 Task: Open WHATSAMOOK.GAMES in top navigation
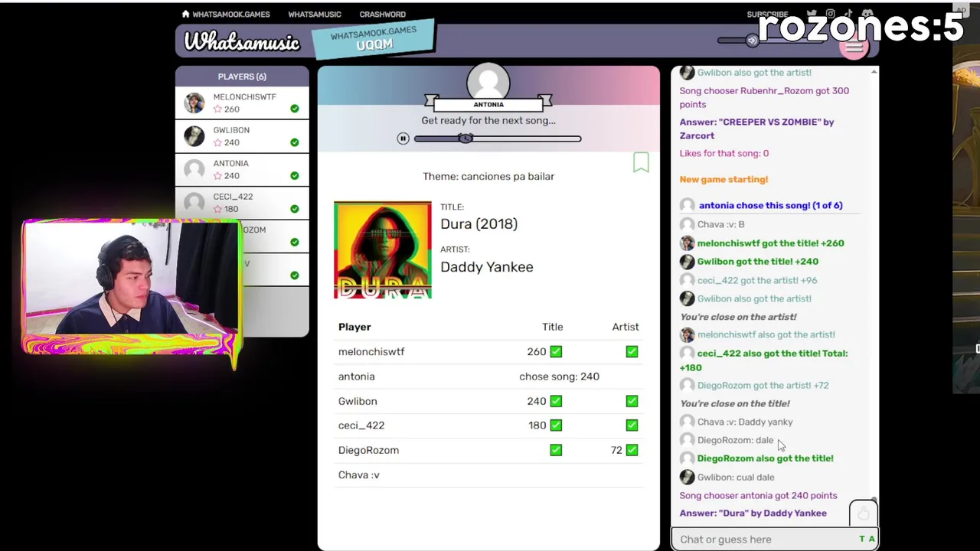230,14
